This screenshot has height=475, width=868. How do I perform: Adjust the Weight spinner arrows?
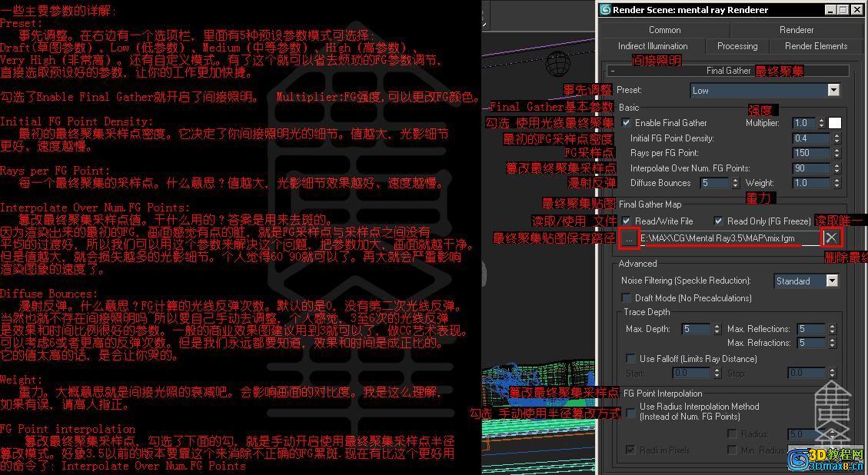pos(836,183)
